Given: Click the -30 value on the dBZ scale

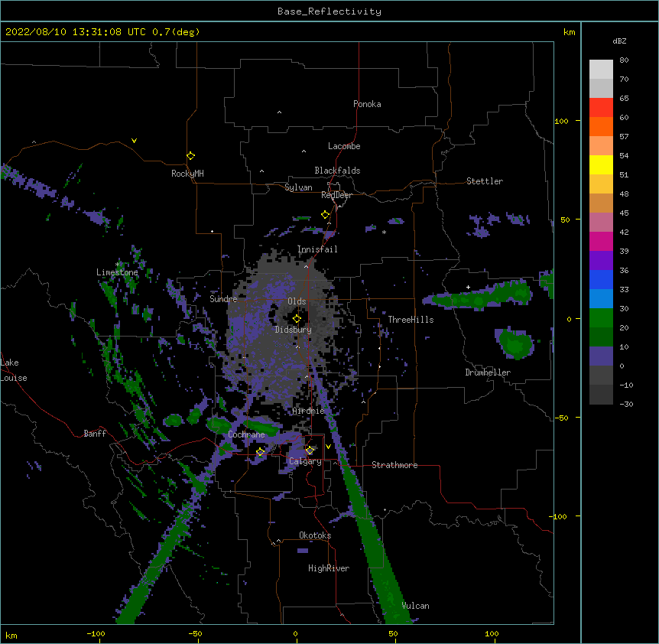Looking at the screenshot, I should point(626,404).
